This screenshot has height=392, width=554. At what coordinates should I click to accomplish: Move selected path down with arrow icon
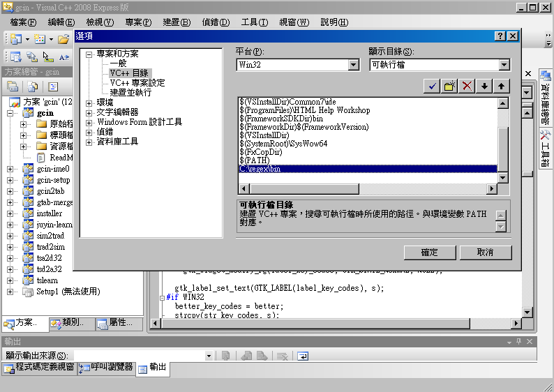pos(485,86)
